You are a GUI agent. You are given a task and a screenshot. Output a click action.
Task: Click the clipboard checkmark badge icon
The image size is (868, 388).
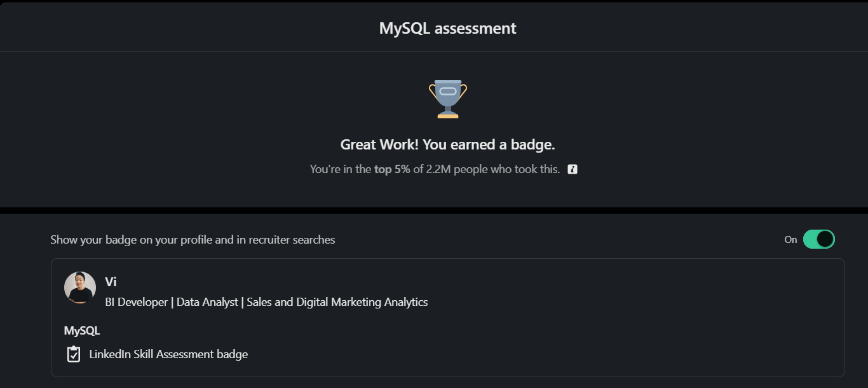74,354
